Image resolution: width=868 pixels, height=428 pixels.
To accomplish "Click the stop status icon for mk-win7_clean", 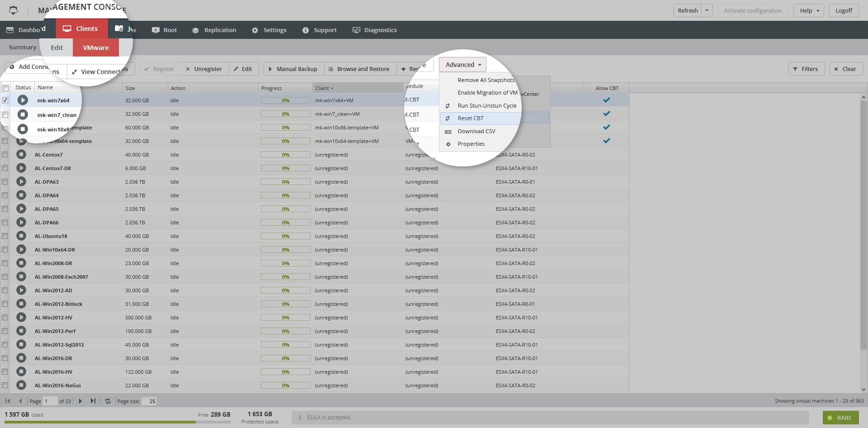I will point(23,114).
